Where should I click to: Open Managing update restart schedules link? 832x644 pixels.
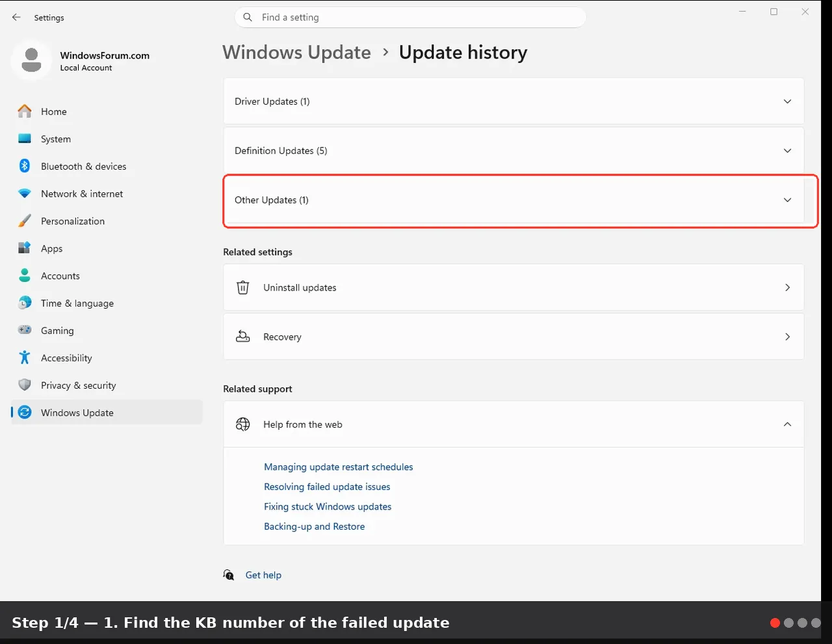[338, 467]
